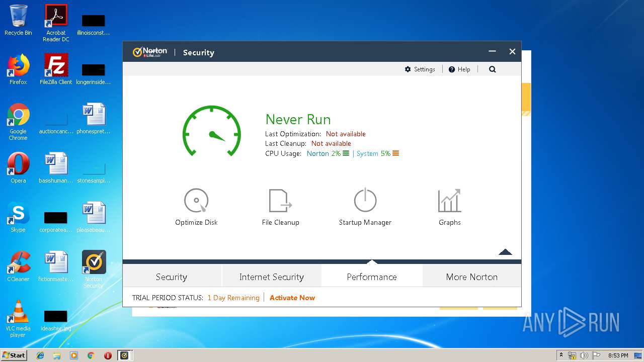The image size is (644, 362).
Task: Select Opera desktop shortcut
Action: (x=18, y=168)
